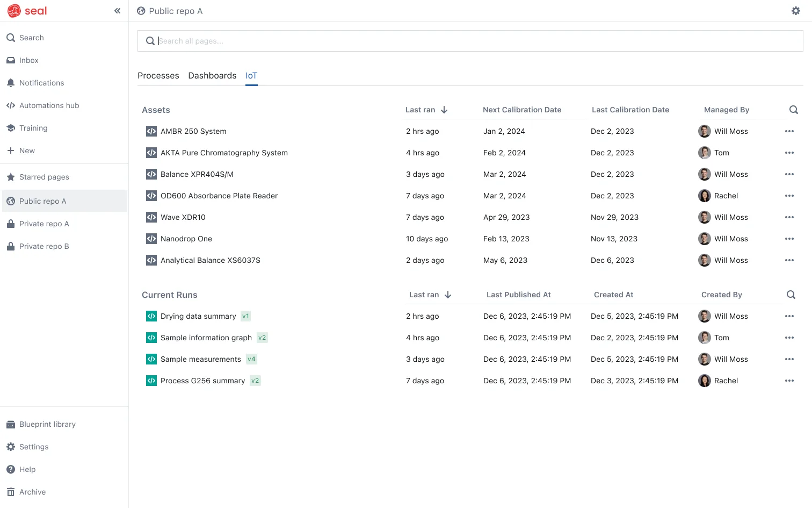This screenshot has width=812, height=508.
Task: Open Notifications from the sidebar
Action: (41, 83)
